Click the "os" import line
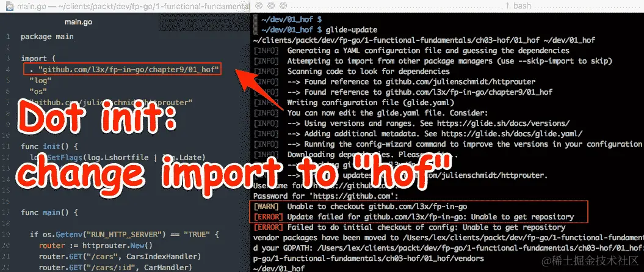Viewport: 644px width, 272px height. pos(38,91)
